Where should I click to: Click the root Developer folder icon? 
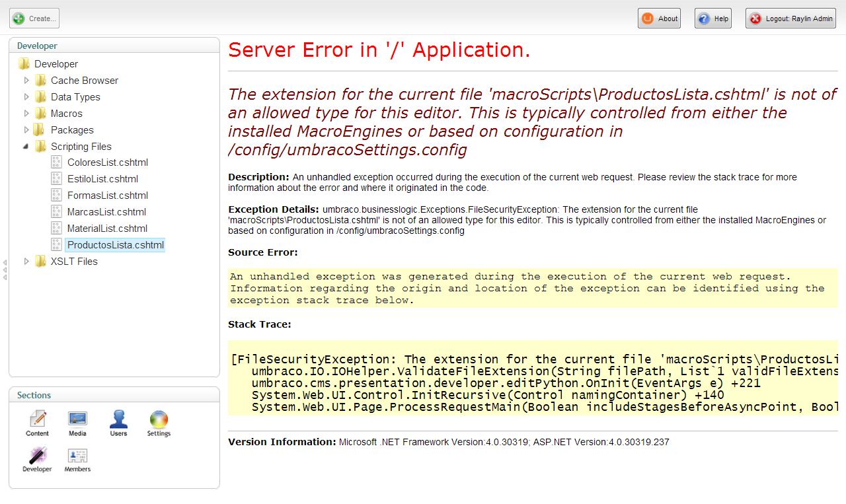(x=24, y=63)
